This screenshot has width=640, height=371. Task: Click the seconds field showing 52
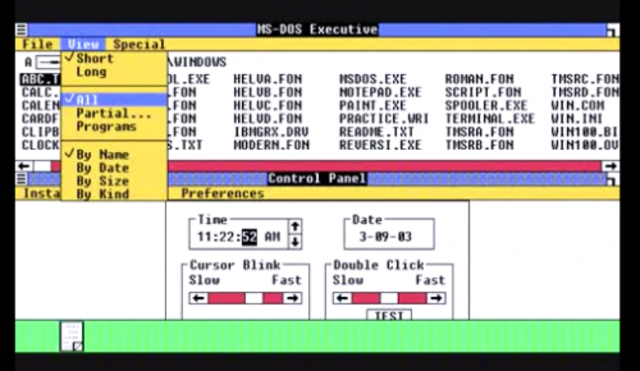(249, 237)
